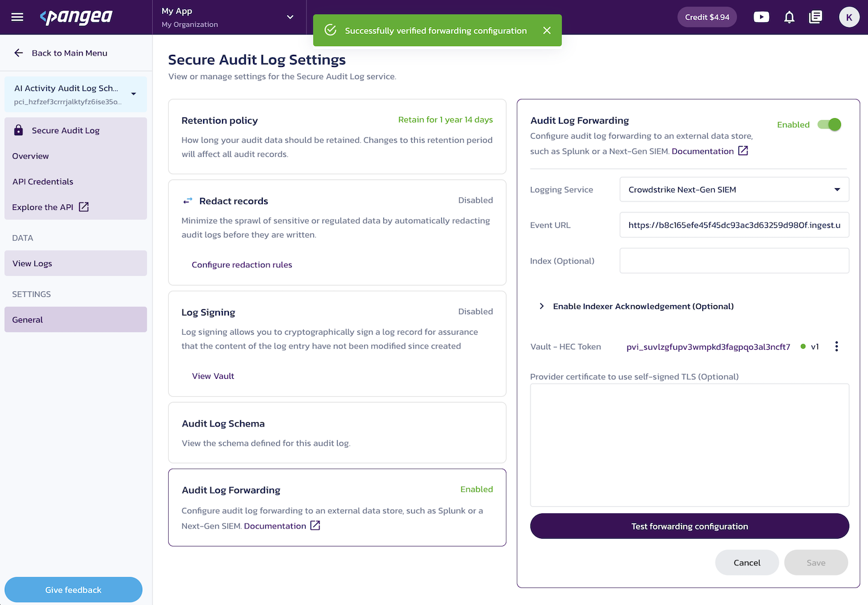Open the notifications bell

pyautogui.click(x=789, y=17)
